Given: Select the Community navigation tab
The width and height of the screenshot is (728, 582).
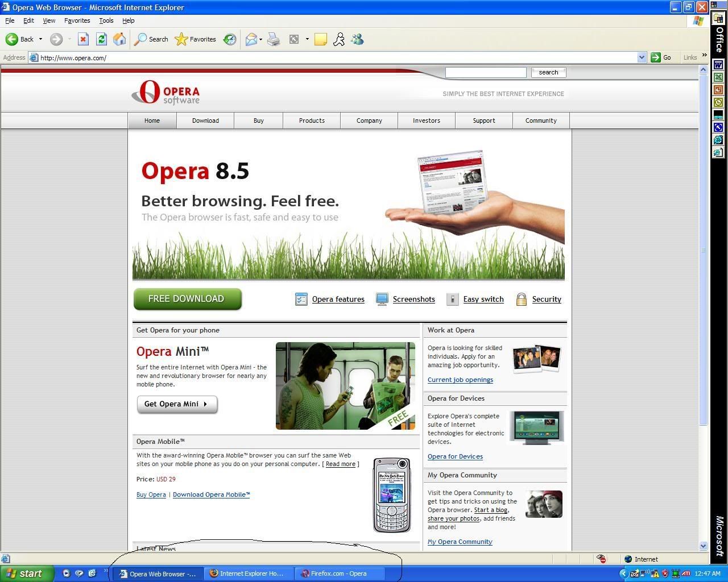Looking at the screenshot, I should pos(541,120).
